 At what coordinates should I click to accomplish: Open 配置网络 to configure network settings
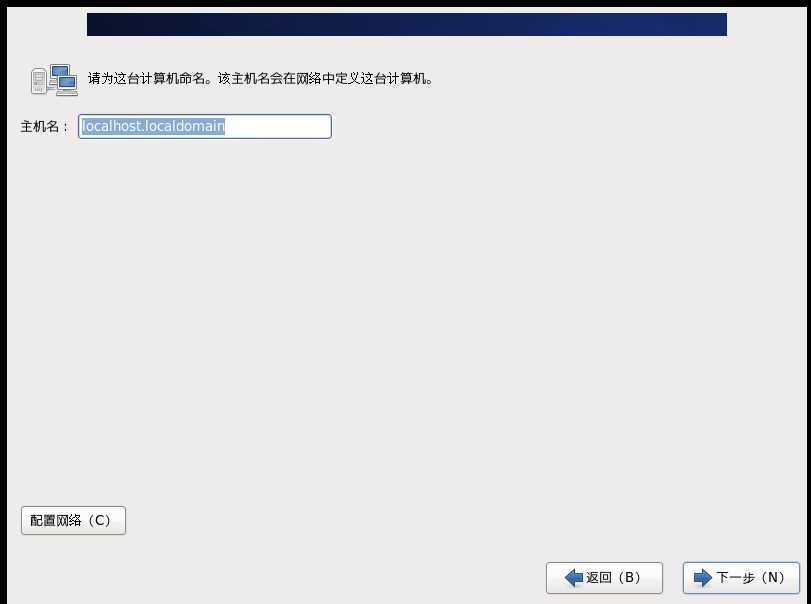point(73,520)
